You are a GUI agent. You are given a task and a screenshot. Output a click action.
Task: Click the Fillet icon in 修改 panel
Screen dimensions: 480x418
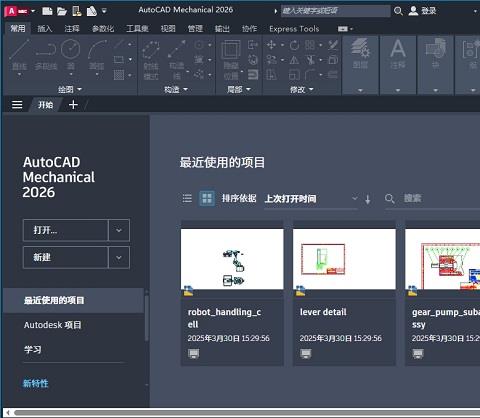coord(310,75)
